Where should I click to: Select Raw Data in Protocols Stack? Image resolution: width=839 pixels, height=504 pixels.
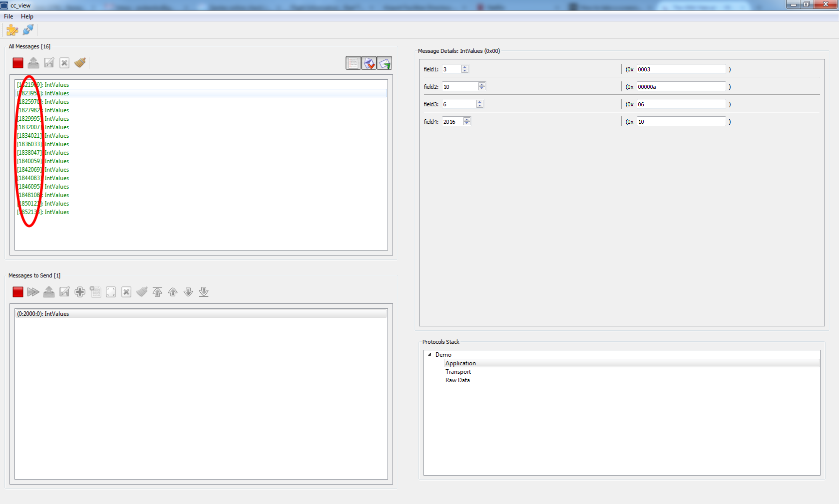(457, 380)
